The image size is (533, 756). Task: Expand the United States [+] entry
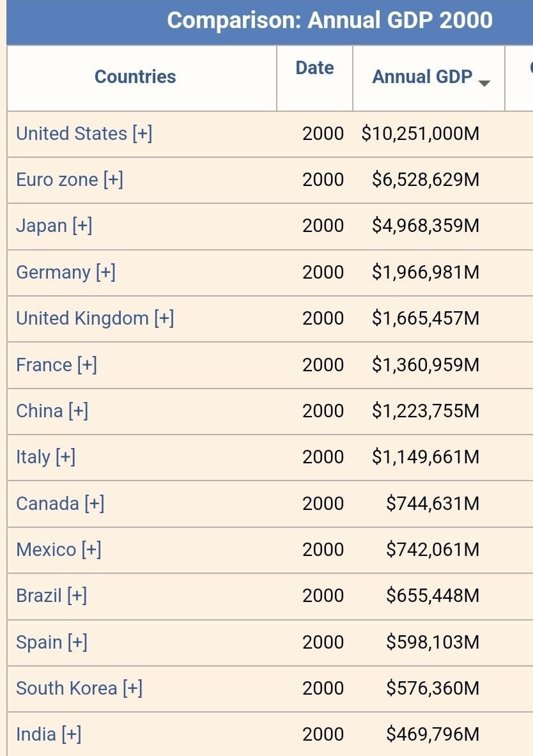point(142,134)
